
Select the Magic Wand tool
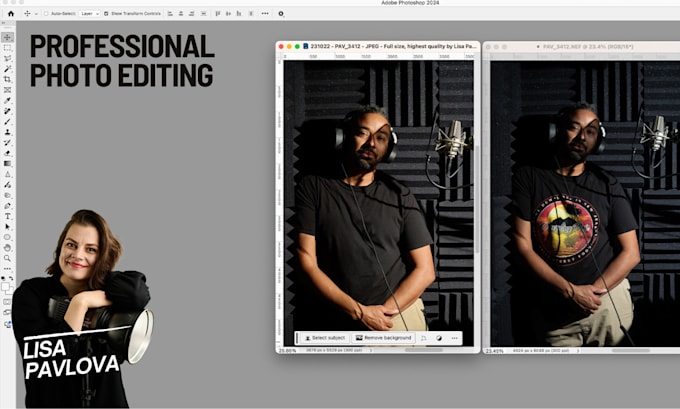(7, 69)
